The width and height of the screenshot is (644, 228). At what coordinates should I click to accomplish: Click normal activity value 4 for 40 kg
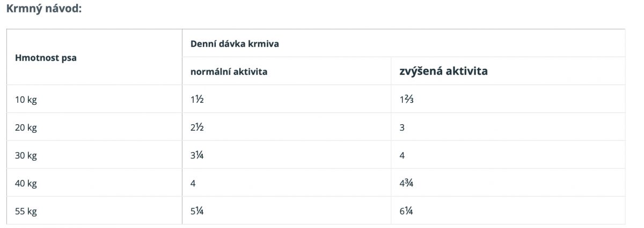(193, 183)
